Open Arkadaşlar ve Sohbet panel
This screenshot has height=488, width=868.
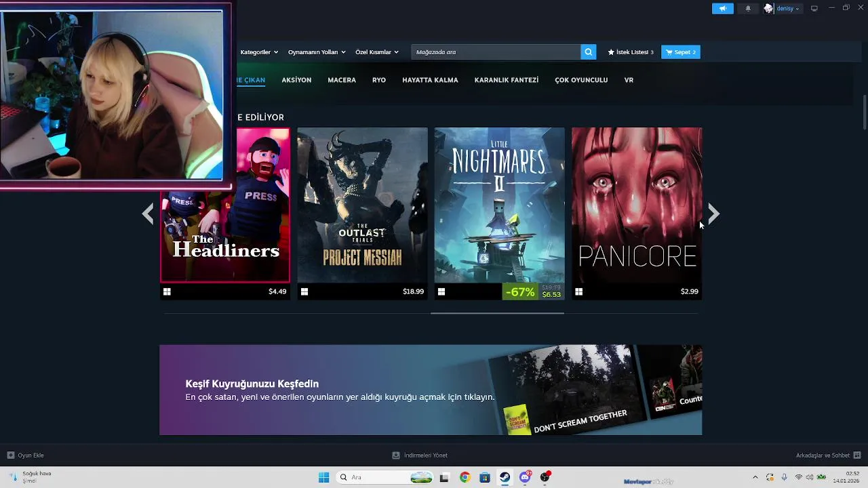828,455
